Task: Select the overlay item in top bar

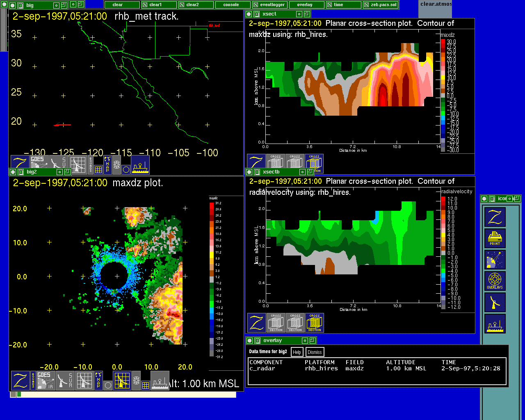Action: tap(304, 5)
